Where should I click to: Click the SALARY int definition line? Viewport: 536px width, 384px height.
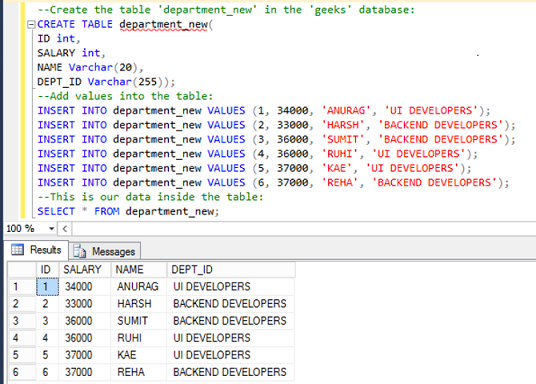(71, 53)
